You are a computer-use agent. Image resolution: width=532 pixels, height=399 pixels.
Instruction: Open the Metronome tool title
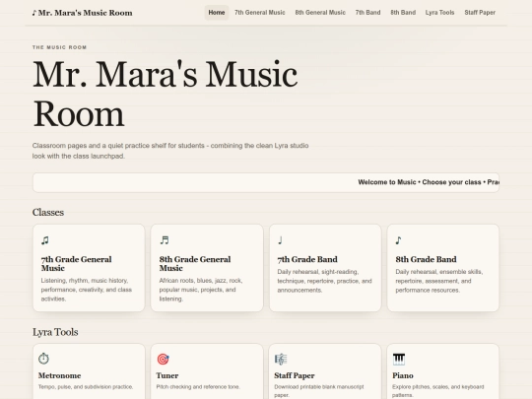click(59, 375)
